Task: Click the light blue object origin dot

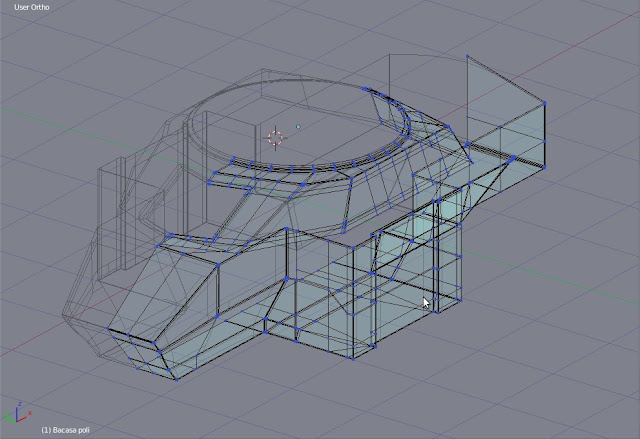Action: (x=298, y=127)
